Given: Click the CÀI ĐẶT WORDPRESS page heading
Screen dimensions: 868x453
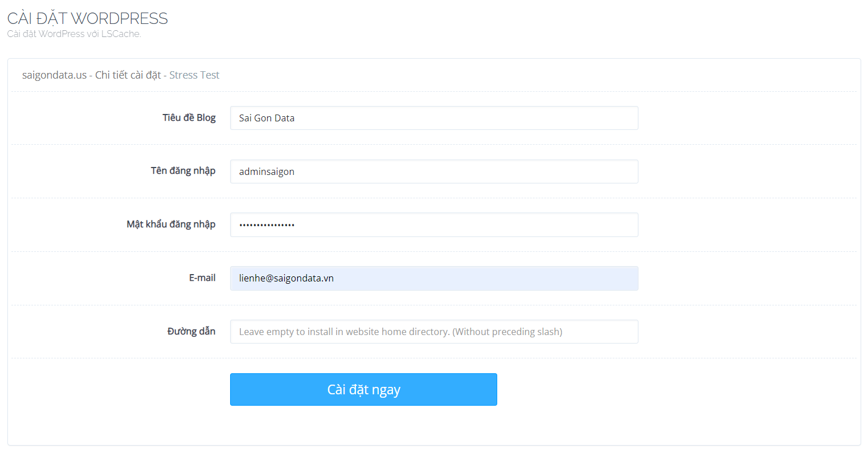Looking at the screenshot, I should 88,18.
